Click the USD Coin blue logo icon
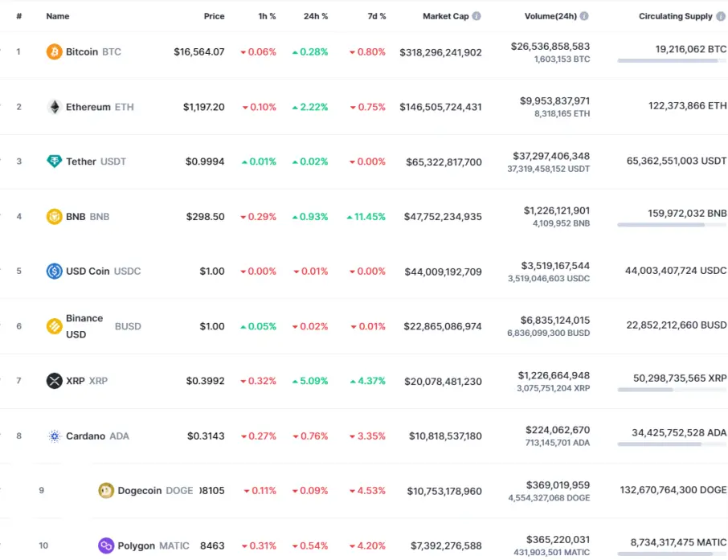Viewport: 728px width, 560px height. click(55, 271)
